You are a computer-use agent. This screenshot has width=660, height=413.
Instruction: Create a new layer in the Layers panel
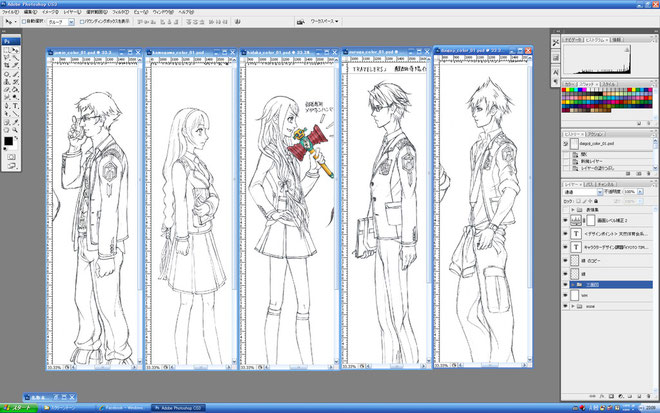639,396
